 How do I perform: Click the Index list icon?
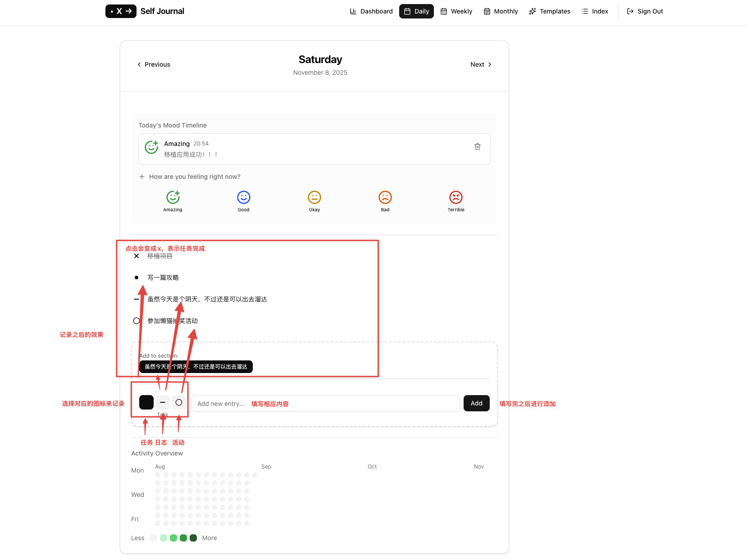[x=585, y=11]
